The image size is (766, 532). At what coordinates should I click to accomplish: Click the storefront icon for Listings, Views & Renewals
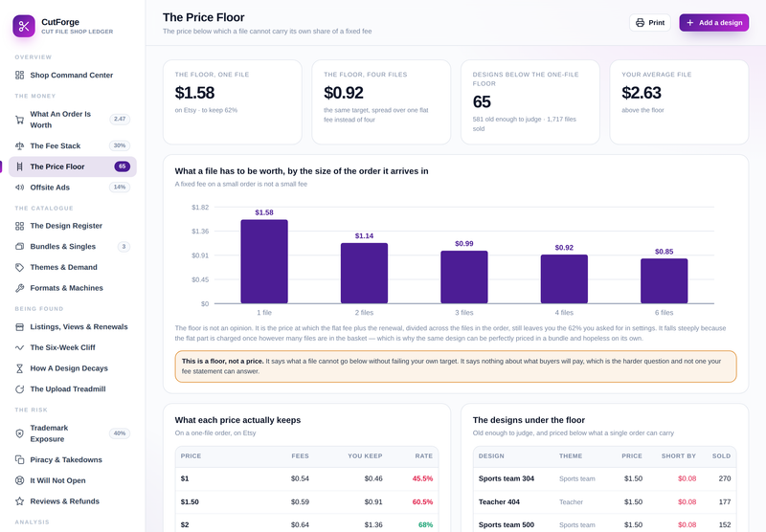point(19,327)
